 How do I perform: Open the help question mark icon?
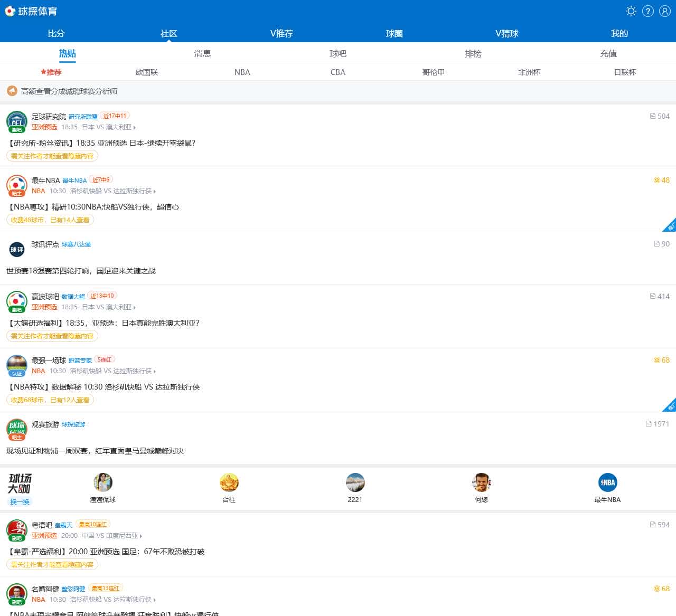tap(648, 11)
